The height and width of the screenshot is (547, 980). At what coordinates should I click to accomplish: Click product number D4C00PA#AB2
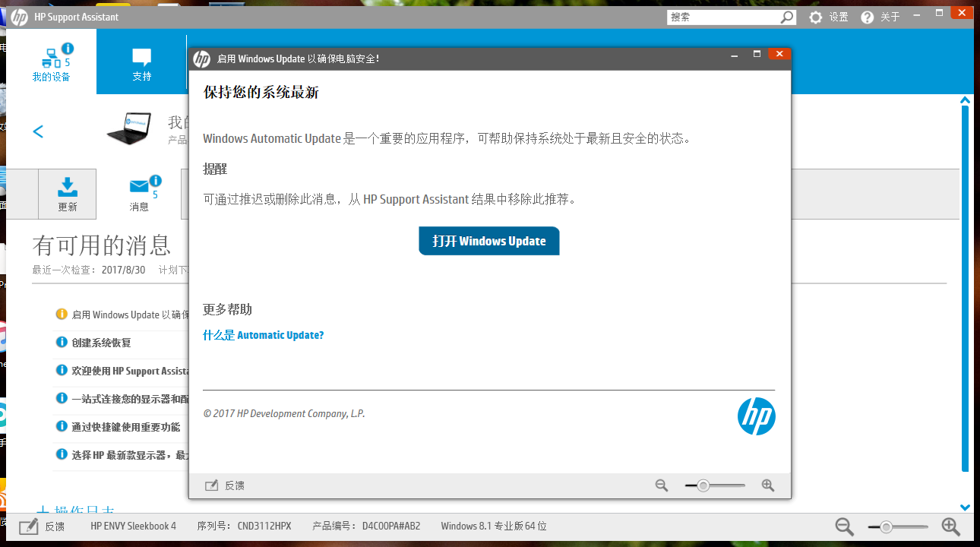390,526
